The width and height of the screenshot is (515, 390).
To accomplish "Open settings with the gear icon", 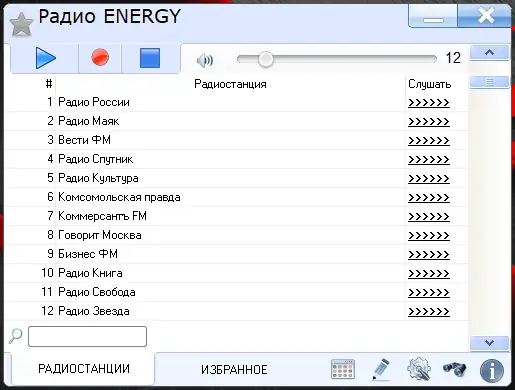I will (x=419, y=369).
